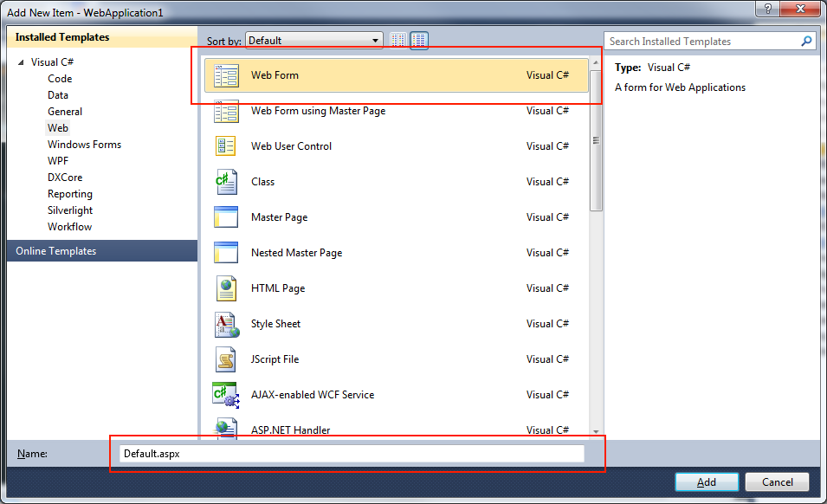Choose the Workflow category
Screen dimensions: 827x504
[x=69, y=227]
